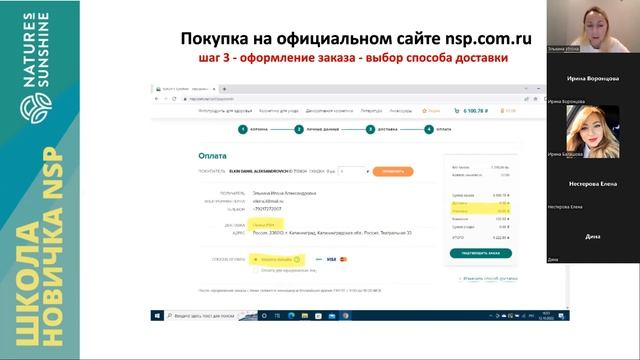Select the Ирина Воронцова participant tile
The image size is (640, 360).
[593, 78]
